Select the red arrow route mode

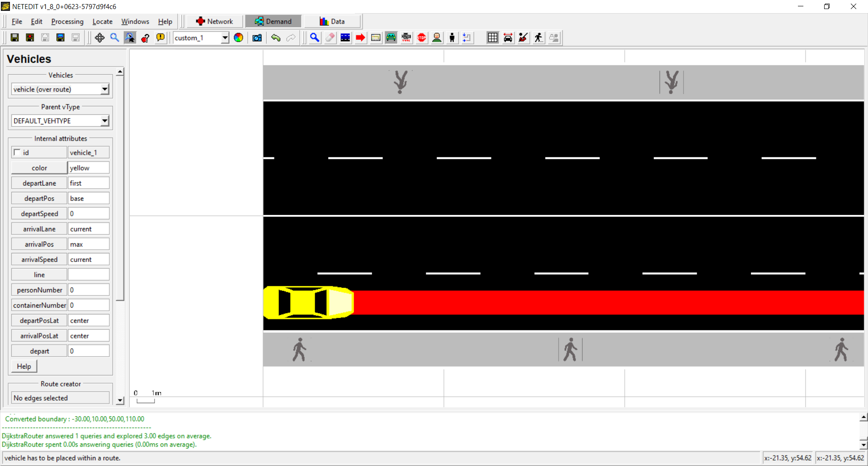[360, 38]
